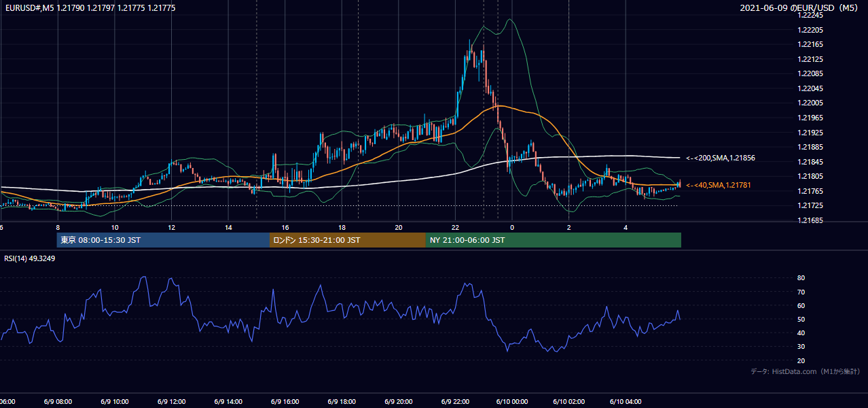
Task: Click price axis value 1.21845
Action: (809, 162)
